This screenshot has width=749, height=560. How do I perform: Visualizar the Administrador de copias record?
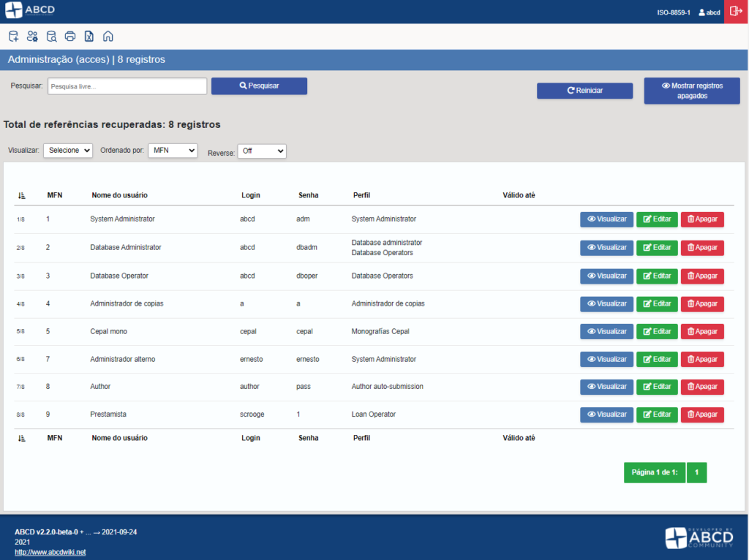(606, 303)
